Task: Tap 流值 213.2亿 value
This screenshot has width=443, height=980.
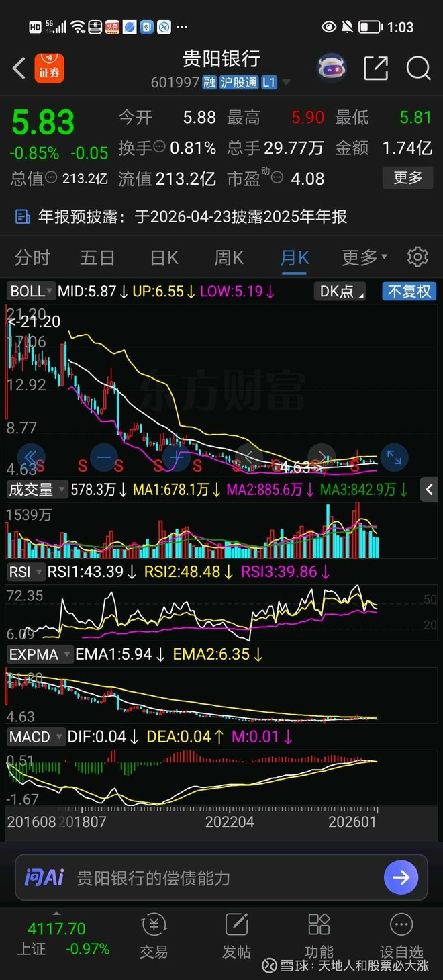Action: [x=186, y=179]
